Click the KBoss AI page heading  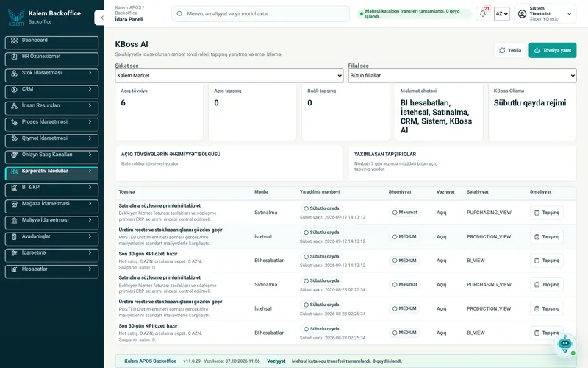click(132, 44)
